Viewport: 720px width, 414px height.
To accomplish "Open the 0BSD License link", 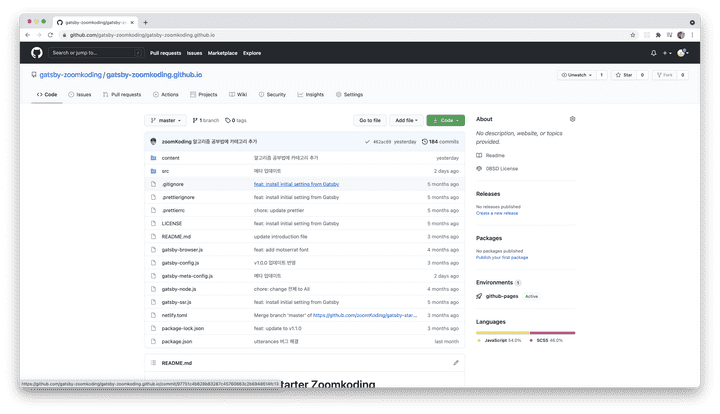I will 502,169.
